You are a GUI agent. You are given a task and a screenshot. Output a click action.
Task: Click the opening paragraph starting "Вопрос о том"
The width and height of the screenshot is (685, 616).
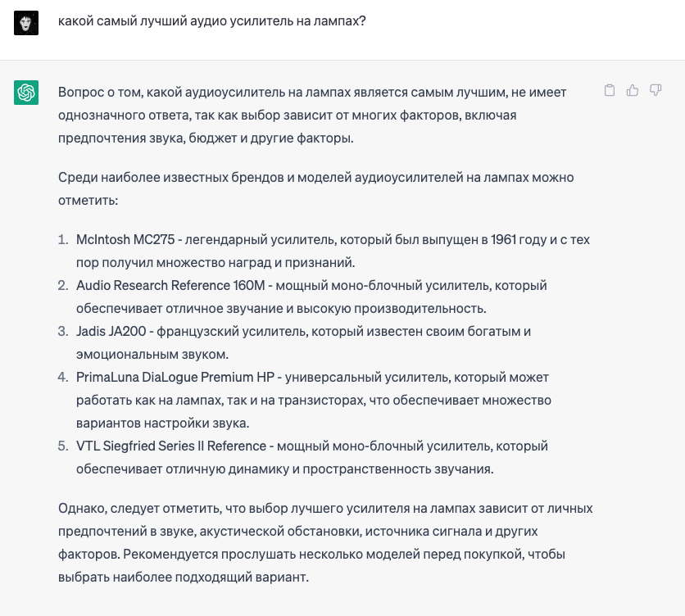(x=312, y=115)
